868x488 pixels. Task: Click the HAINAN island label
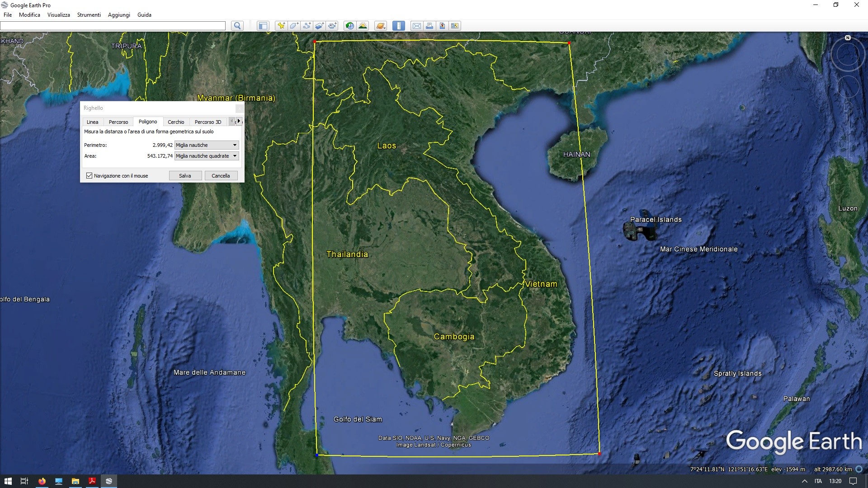pyautogui.click(x=576, y=154)
